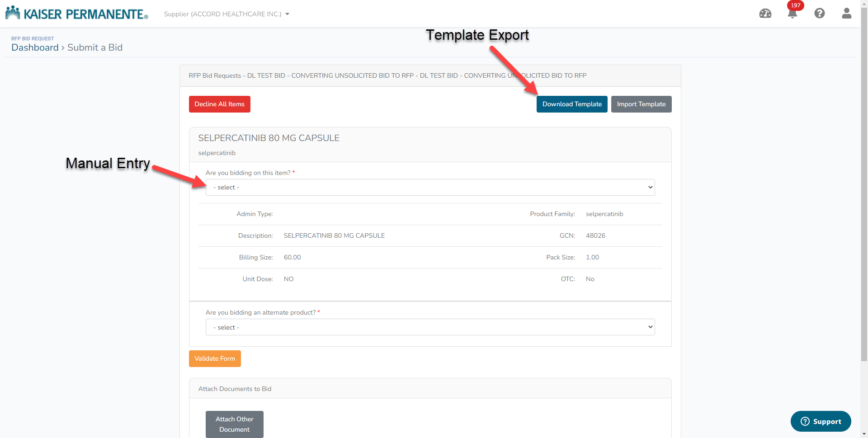
Task: Open the Support chat widget
Action: coord(821,421)
